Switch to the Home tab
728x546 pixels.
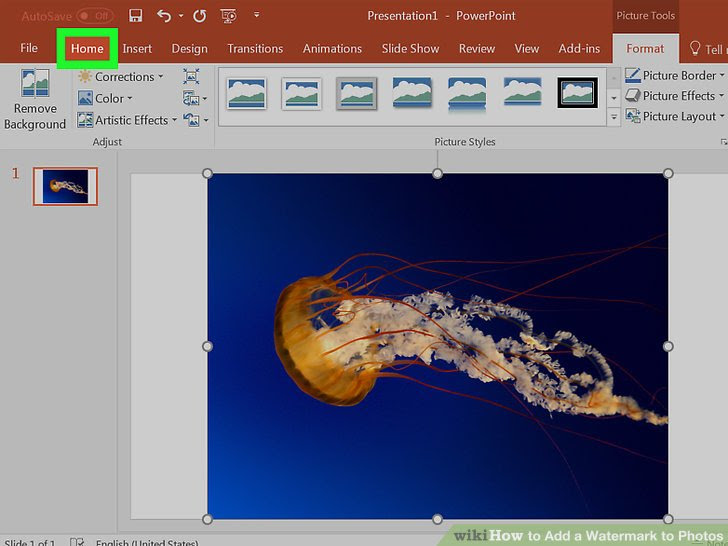(87, 48)
